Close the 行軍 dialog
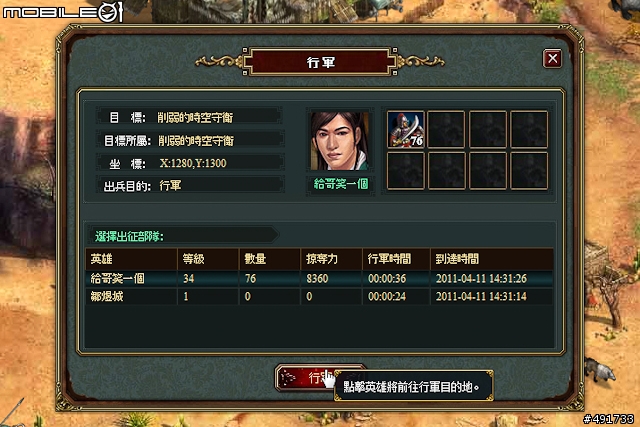This screenshot has height=427, width=640. (x=552, y=58)
